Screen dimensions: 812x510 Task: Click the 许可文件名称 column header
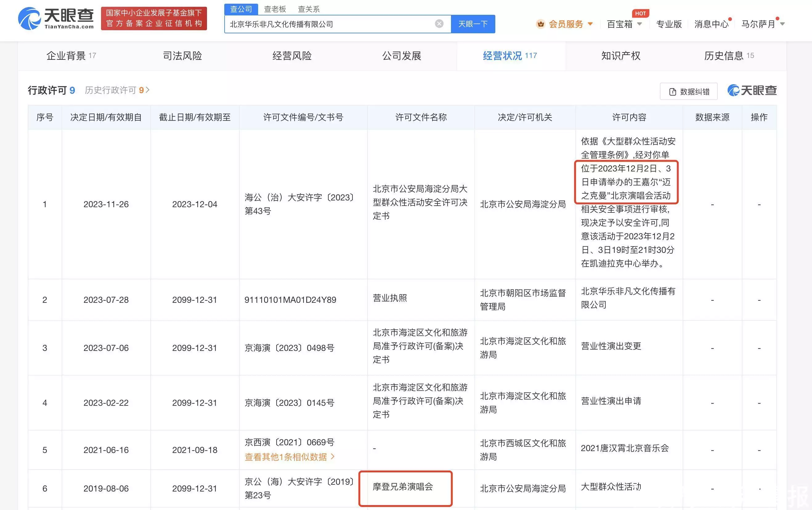(421, 117)
